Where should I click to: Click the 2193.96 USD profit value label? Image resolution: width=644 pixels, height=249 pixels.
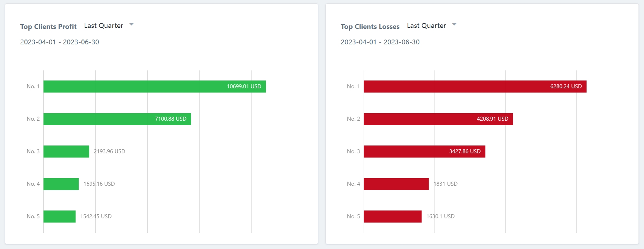tap(109, 151)
